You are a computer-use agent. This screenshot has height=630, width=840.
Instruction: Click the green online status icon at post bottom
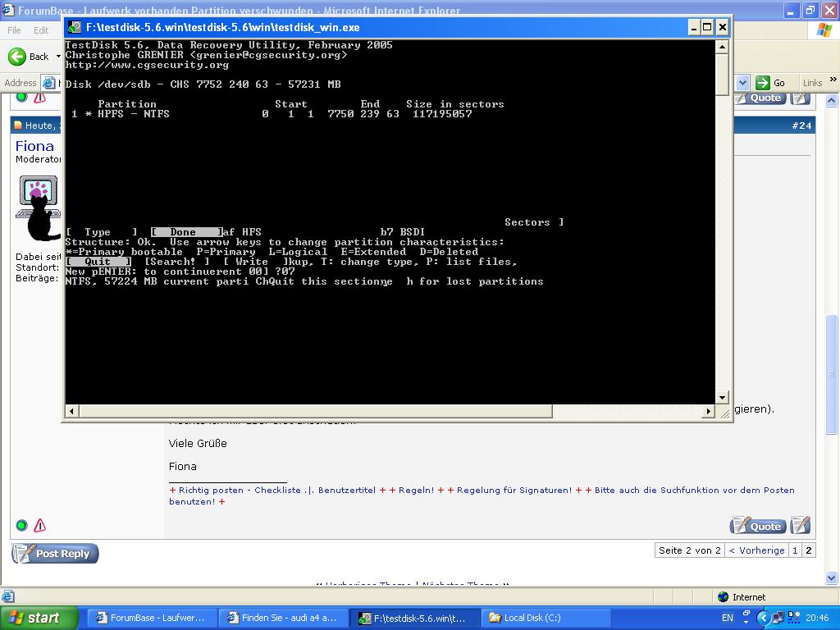(x=21, y=525)
